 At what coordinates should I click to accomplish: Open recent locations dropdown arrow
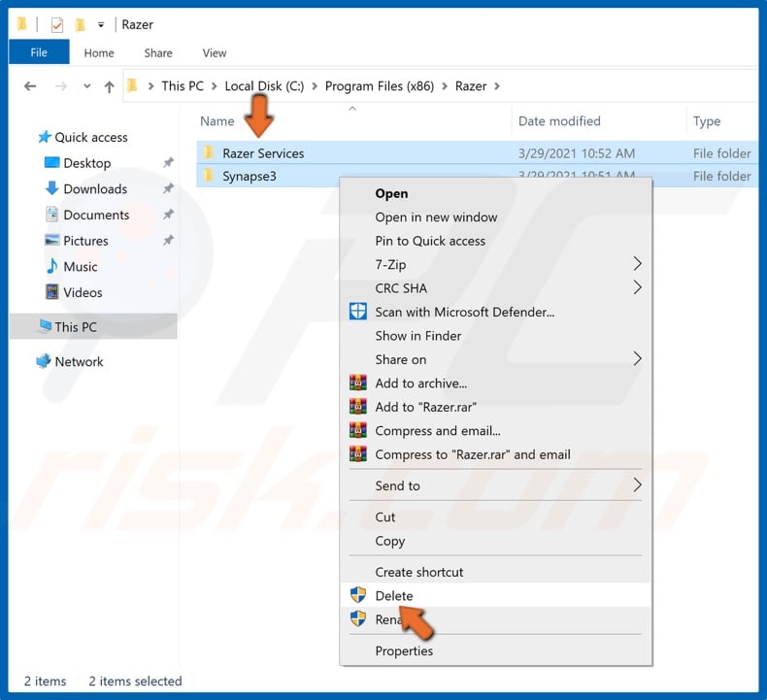point(87,86)
